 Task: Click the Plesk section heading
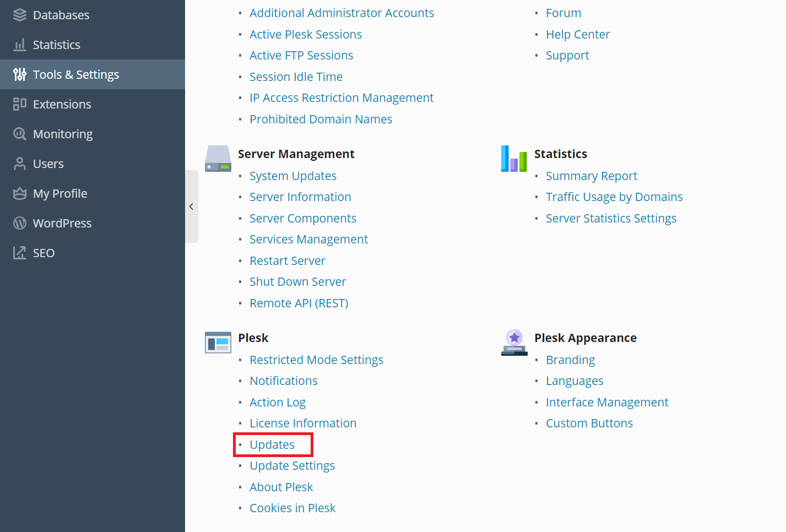[x=253, y=338]
